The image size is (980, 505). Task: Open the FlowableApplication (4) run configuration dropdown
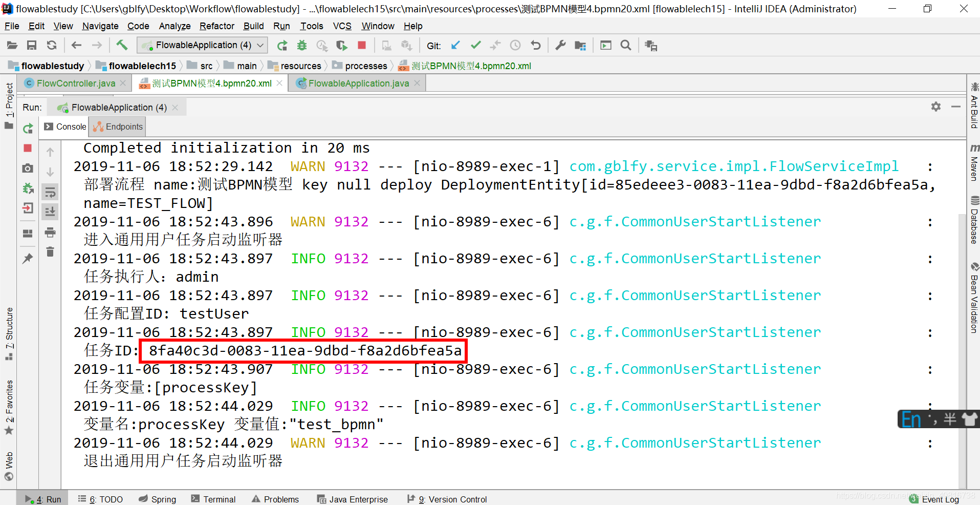pos(202,45)
